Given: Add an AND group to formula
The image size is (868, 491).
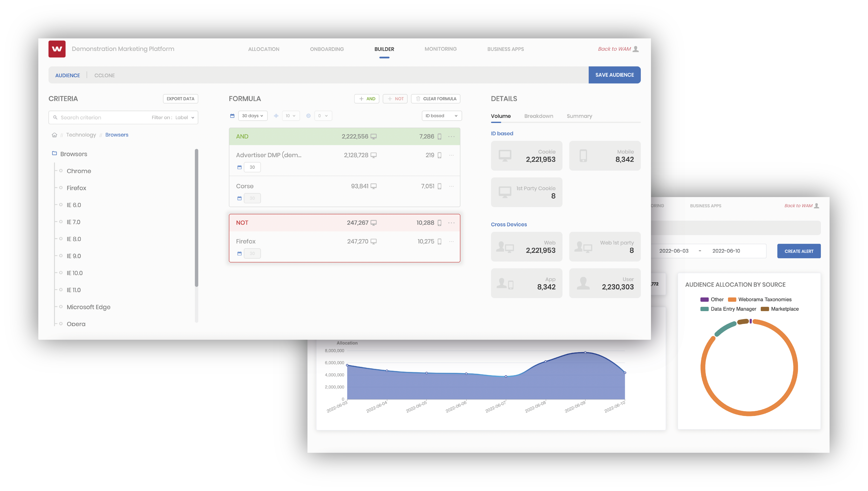Looking at the screenshot, I should coord(367,99).
